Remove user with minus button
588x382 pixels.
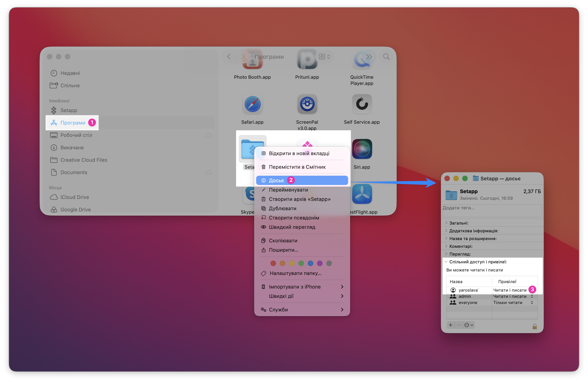click(x=459, y=325)
